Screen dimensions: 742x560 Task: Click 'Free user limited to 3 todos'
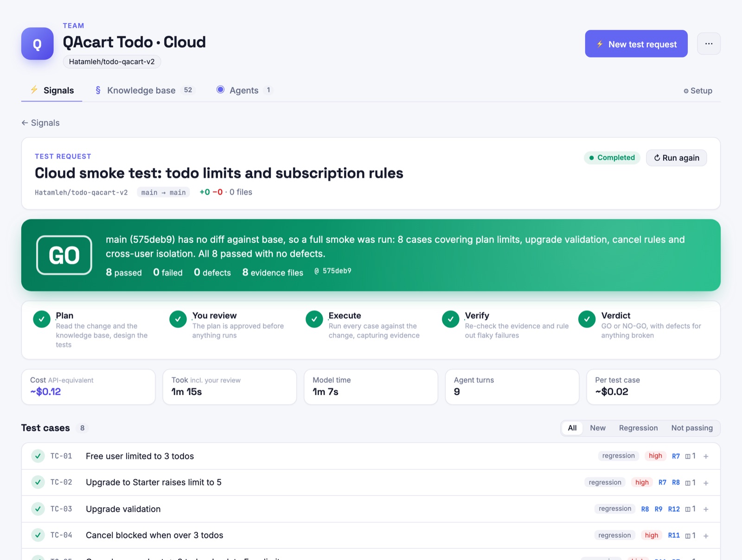(x=140, y=456)
